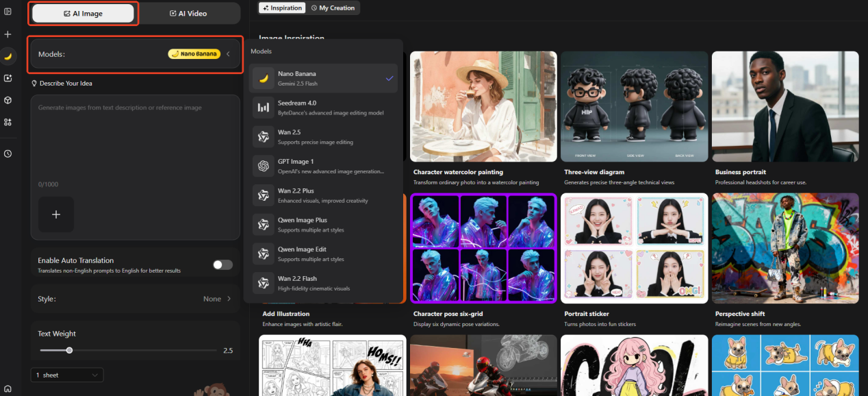This screenshot has height=396, width=868.
Task: Switch to the AI Video tab
Action: [x=188, y=13]
